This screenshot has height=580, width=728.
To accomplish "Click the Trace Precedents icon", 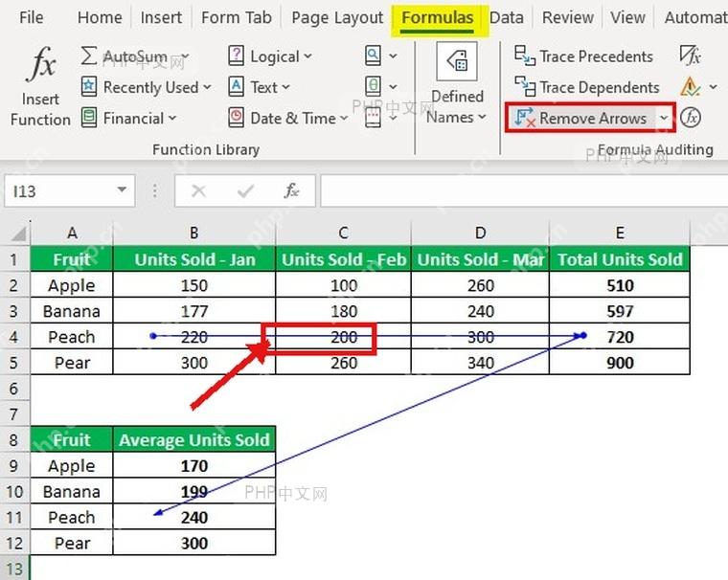I will point(525,56).
